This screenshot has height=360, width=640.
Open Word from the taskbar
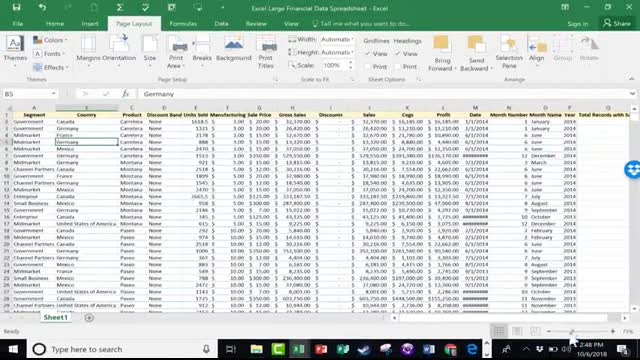point(429,349)
